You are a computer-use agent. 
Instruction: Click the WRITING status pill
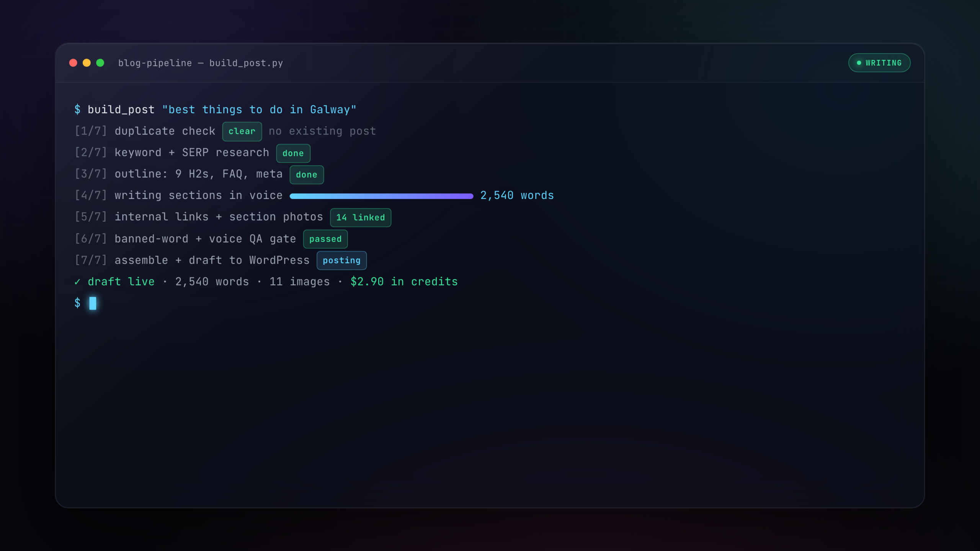tap(879, 63)
